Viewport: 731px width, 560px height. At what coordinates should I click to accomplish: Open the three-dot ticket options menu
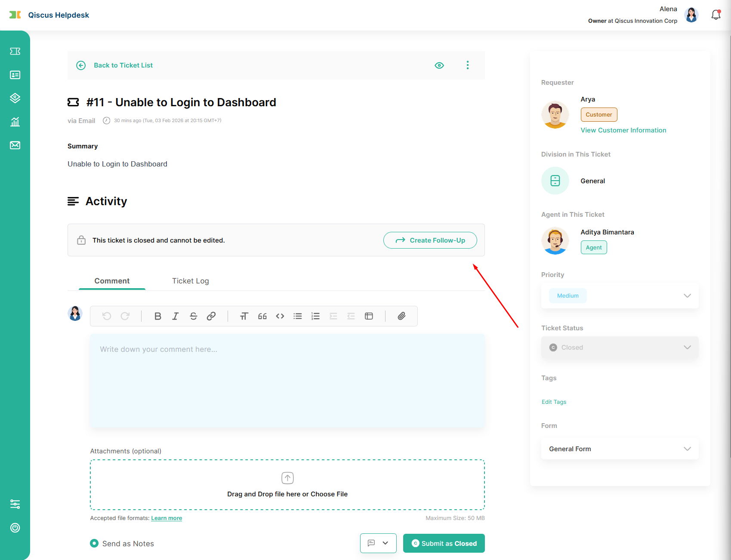tap(468, 65)
